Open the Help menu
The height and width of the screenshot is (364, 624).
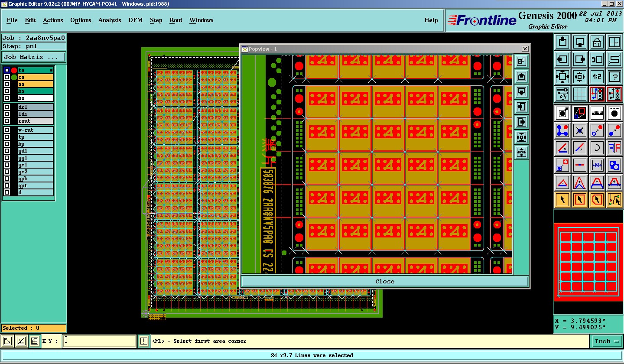(x=431, y=20)
